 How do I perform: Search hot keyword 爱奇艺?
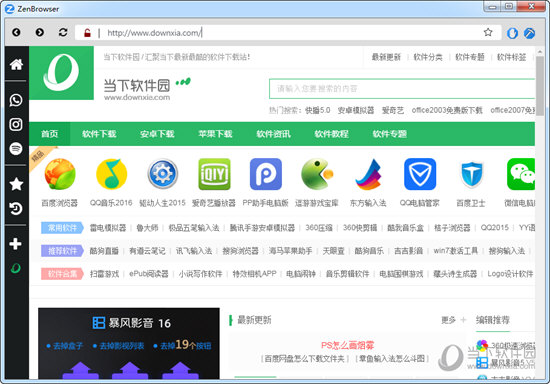click(393, 110)
